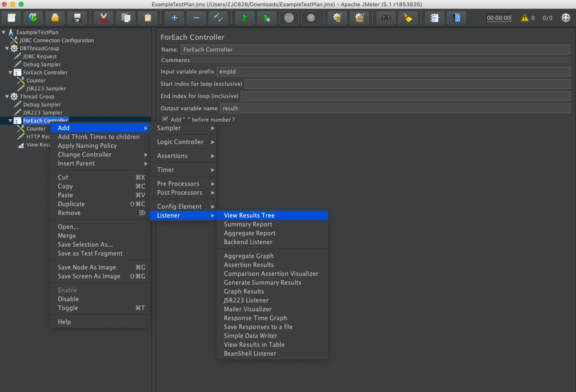The height and width of the screenshot is (392, 576).
Task: Click the remote engines globe icon
Action: click(565, 18)
